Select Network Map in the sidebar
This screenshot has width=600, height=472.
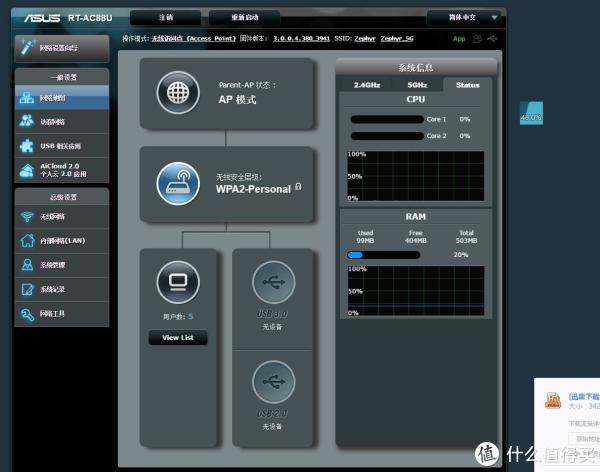(x=62, y=98)
